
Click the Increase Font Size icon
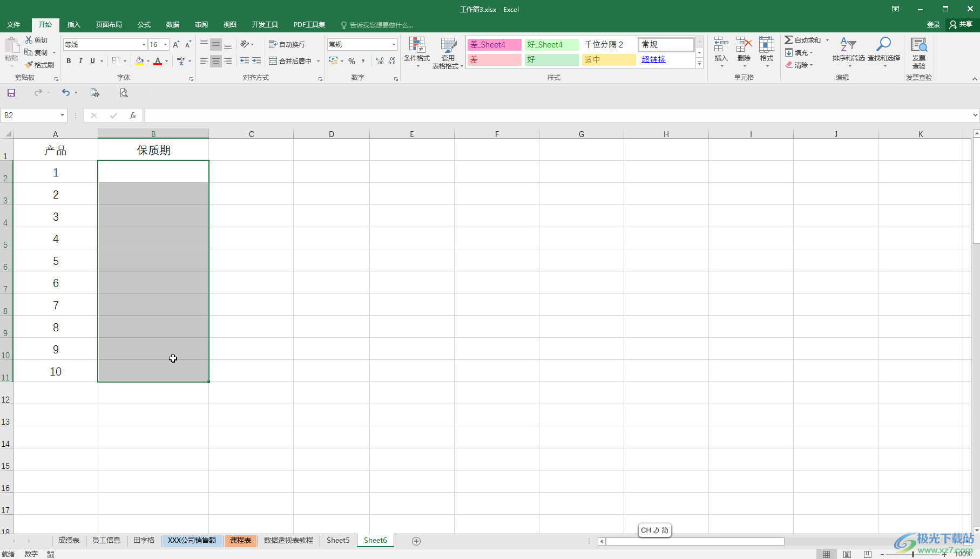coord(176,44)
